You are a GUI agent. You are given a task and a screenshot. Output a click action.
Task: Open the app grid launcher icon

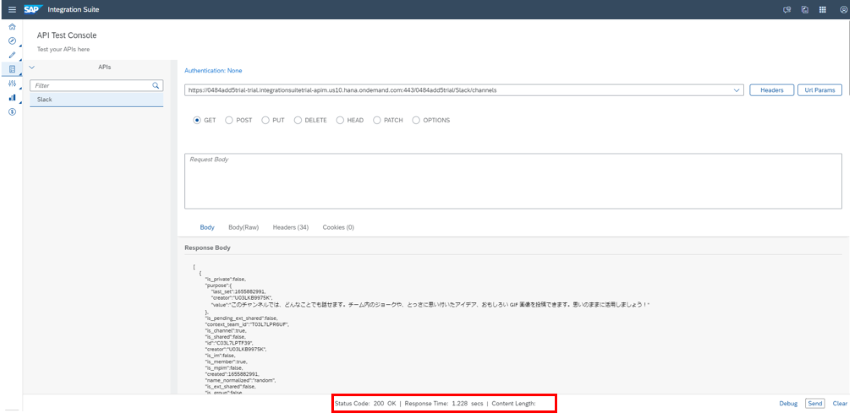click(822, 10)
